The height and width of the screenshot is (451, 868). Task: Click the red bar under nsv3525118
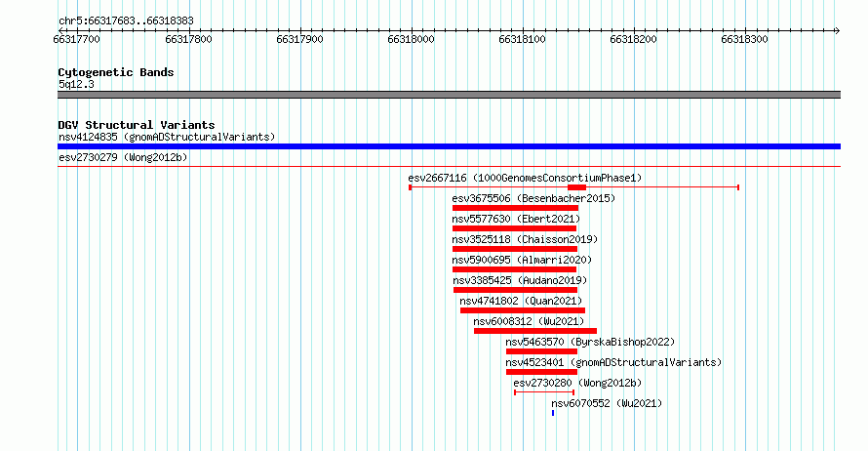coord(515,249)
